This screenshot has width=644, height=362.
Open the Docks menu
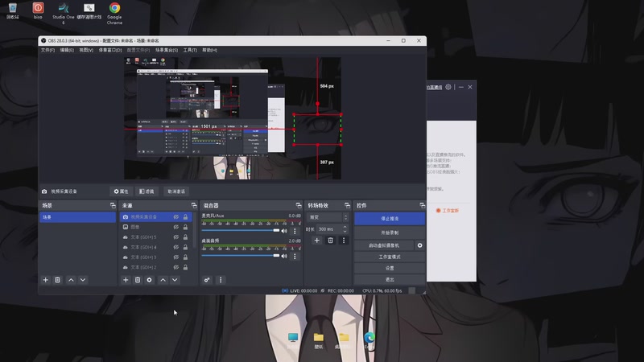(110, 50)
